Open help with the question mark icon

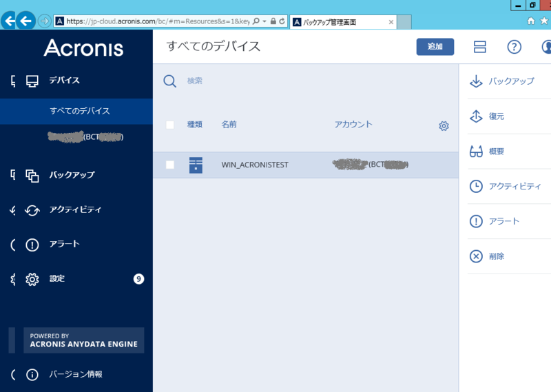(514, 47)
